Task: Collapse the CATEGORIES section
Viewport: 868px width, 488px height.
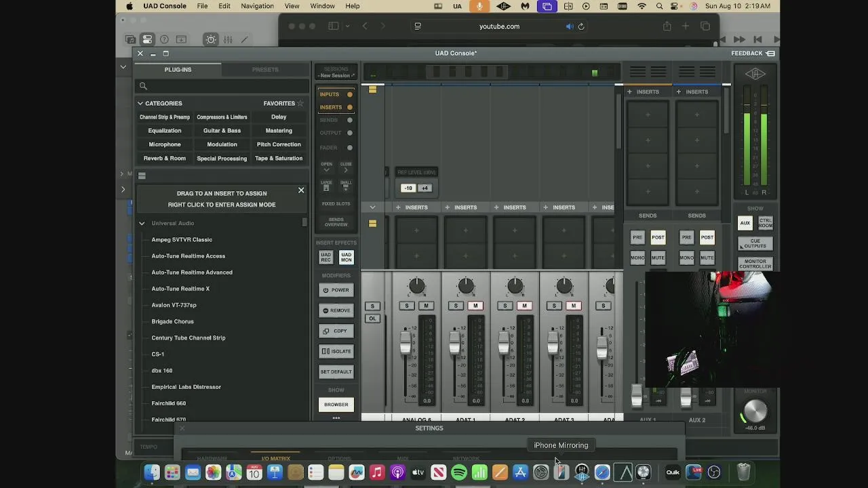Action: 140,104
